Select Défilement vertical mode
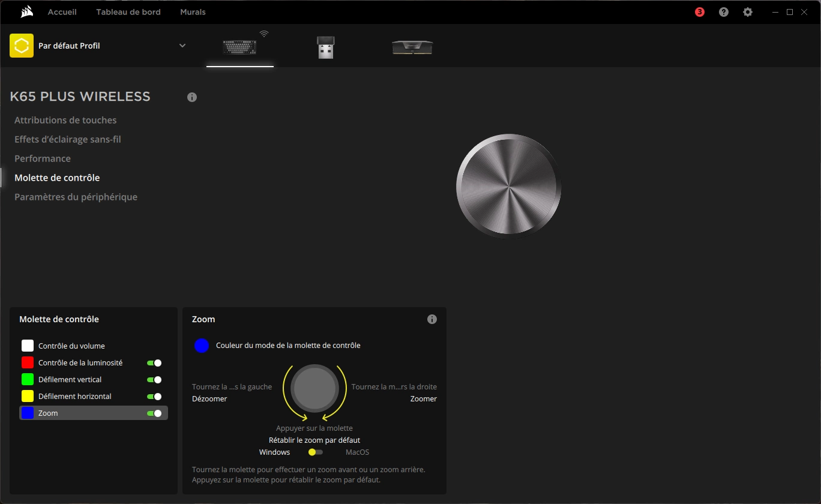The width and height of the screenshot is (821, 504). point(70,380)
